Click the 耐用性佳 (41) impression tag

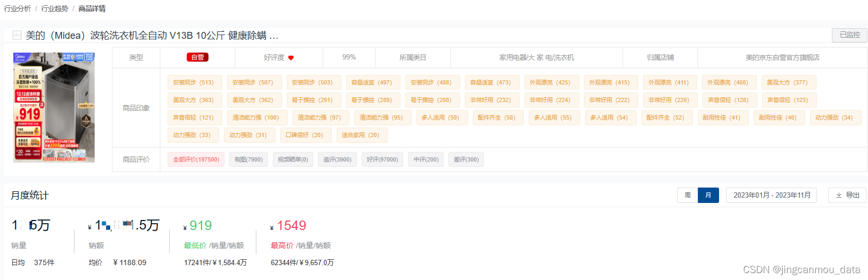coord(722,117)
